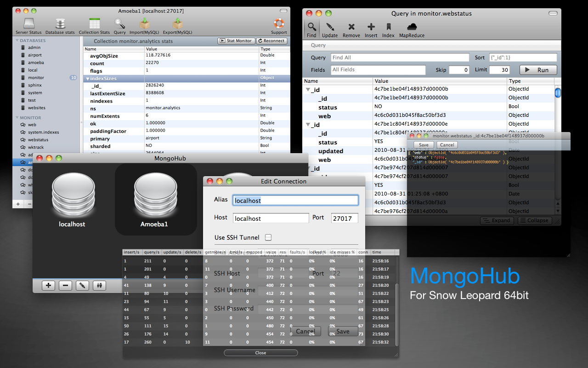
Task: Click the Alias text field
Action: point(295,201)
